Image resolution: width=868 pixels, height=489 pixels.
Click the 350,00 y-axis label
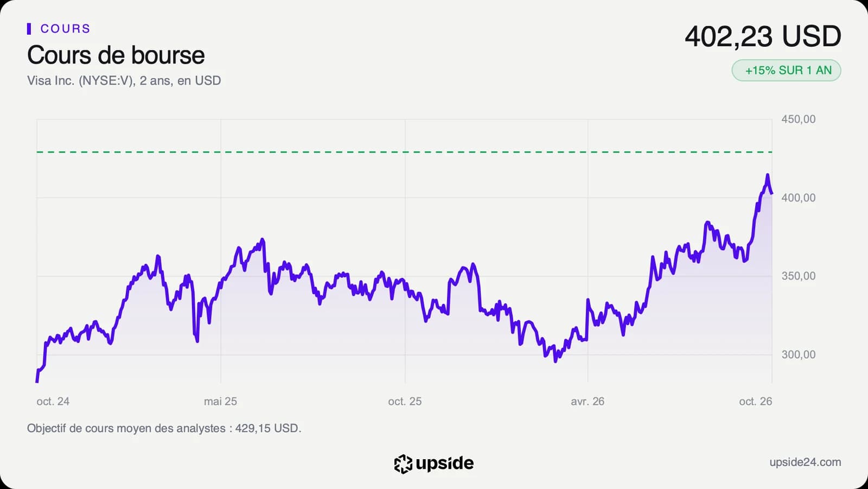[798, 276]
